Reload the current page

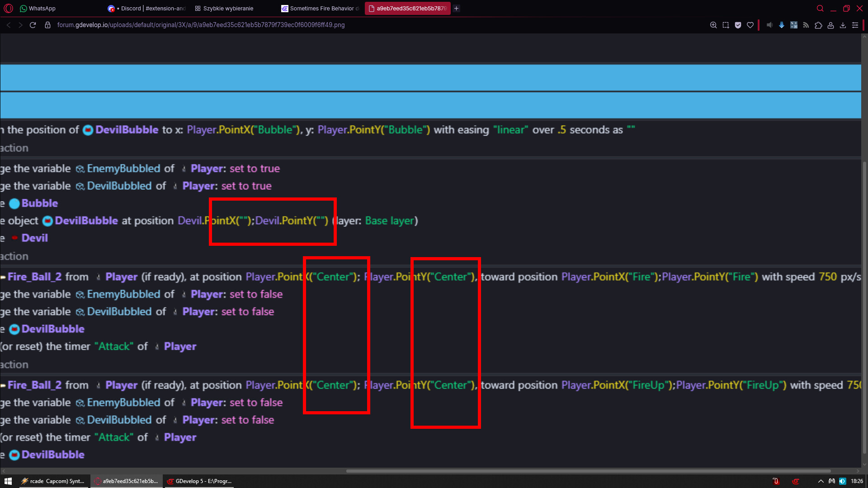coord(33,25)
